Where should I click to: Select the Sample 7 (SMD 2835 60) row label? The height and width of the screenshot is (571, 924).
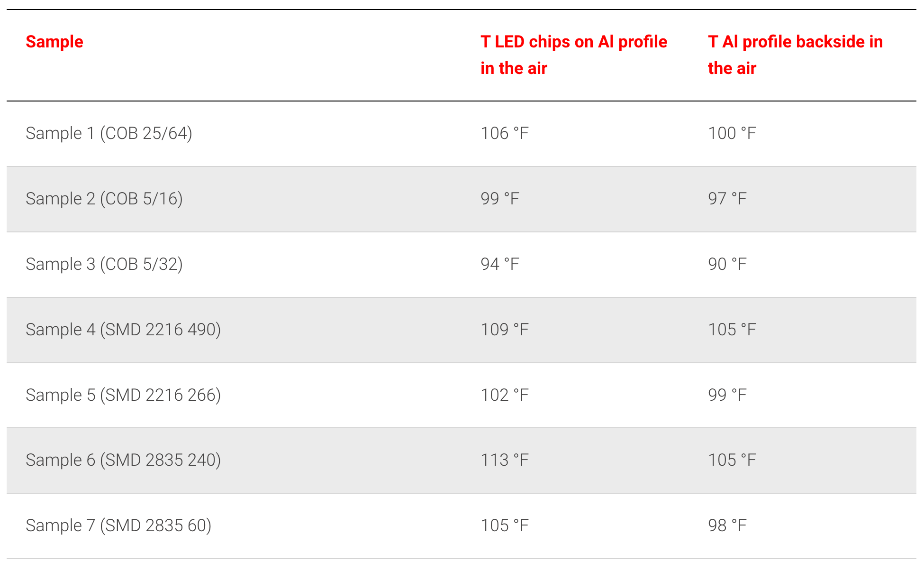pyautogui.click(x=118, y=525)
